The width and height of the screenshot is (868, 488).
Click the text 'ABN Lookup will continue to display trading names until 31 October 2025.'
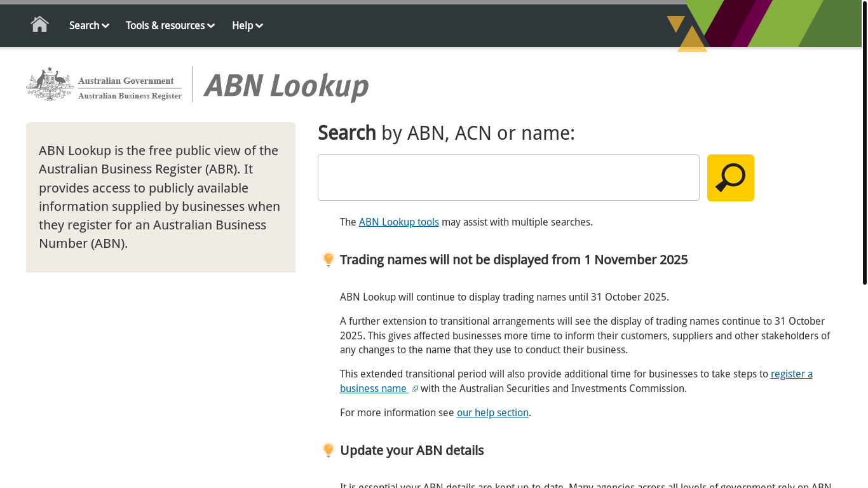[505, 297]
